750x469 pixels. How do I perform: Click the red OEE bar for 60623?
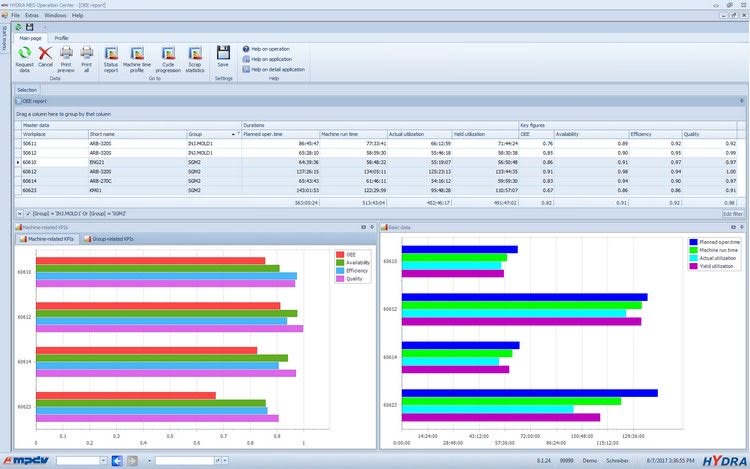(126, 395)
